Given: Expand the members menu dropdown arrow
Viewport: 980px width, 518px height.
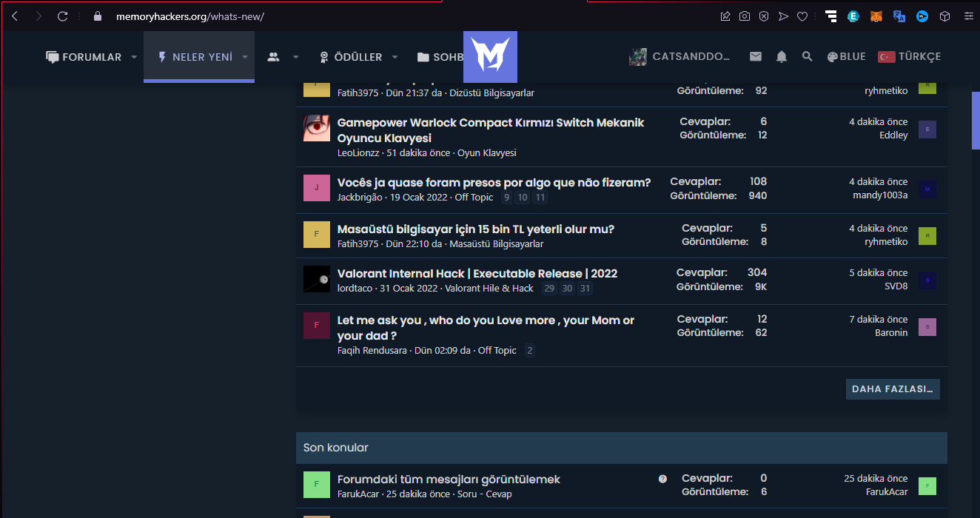Looking at the screenshot, I should tap(296, 57).
